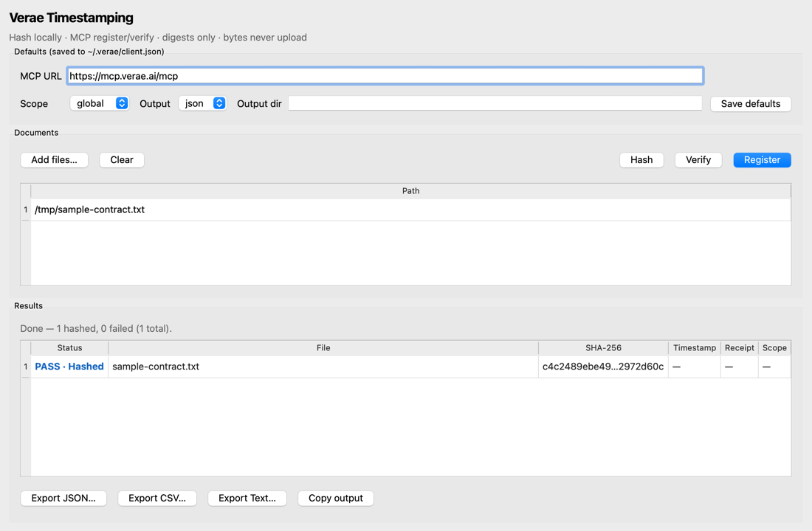Select the /tmp/sample-contract.txt row
Viewport: 812px width, 531px height.
pyautogui.click(x=410, y=209)
